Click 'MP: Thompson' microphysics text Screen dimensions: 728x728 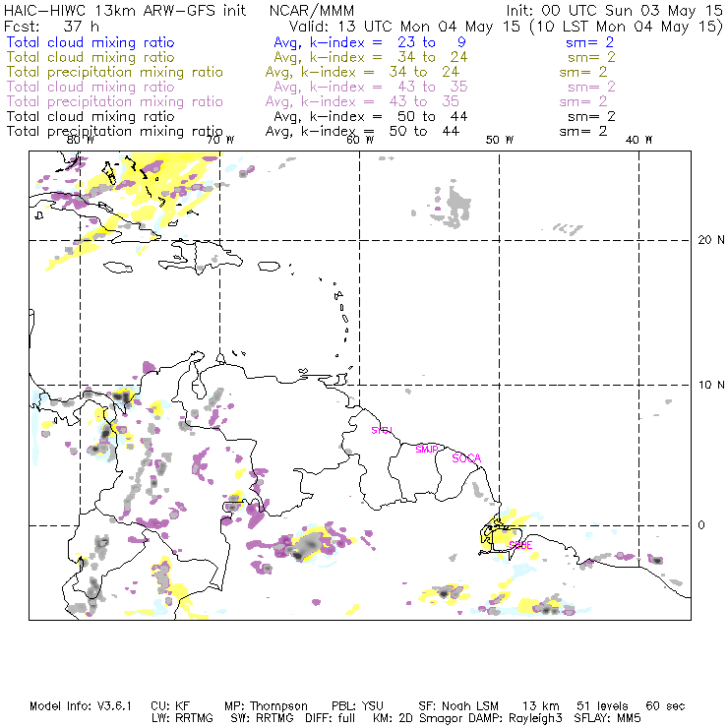[x=266, y=706]
